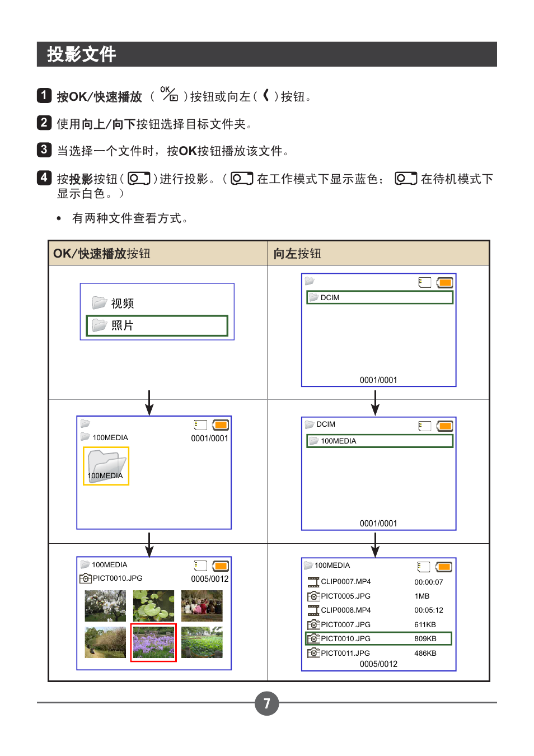Click the 投影文件 section title
This screenshot has height=756, width=534.
coord(82,54)
